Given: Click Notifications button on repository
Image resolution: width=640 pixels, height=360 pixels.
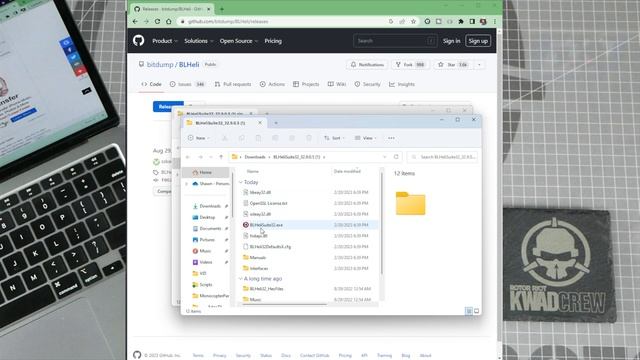Looking at the screenshot, I should 367,64.
